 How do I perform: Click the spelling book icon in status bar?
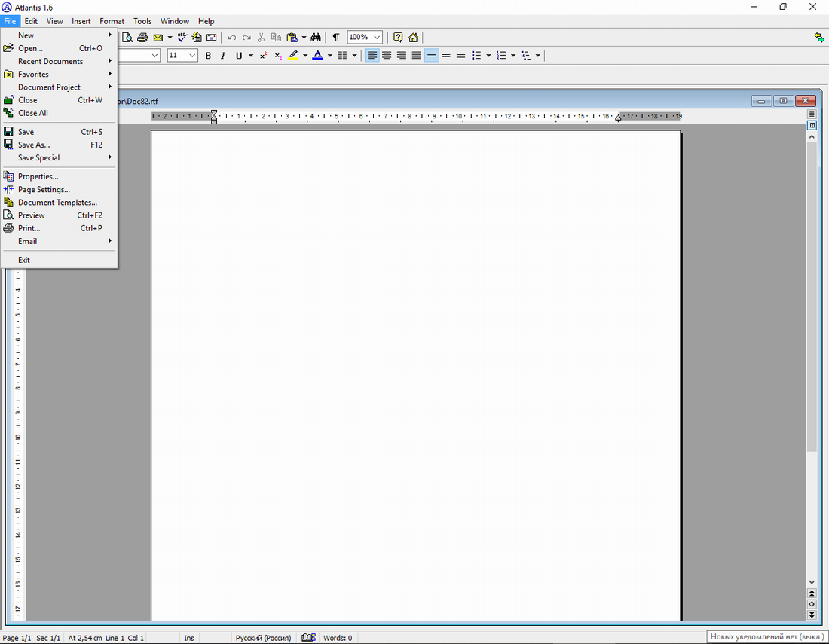tap(309, 638)
